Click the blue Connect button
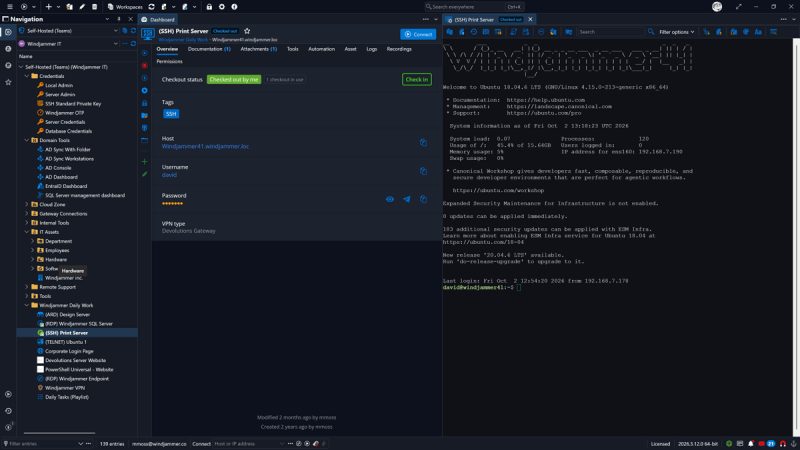Viewport: 800px width, 450px height. 418,34
